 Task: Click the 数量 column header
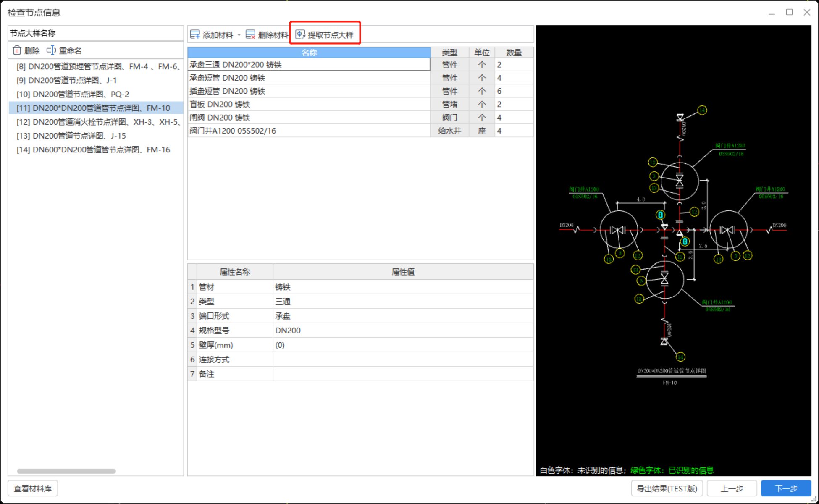click(x=514, y=52)
